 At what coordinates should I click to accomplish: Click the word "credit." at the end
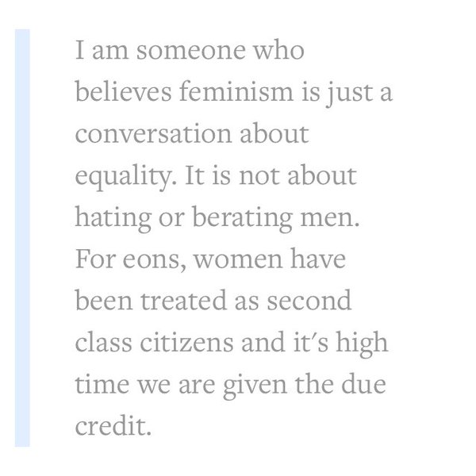pos(113,425)
